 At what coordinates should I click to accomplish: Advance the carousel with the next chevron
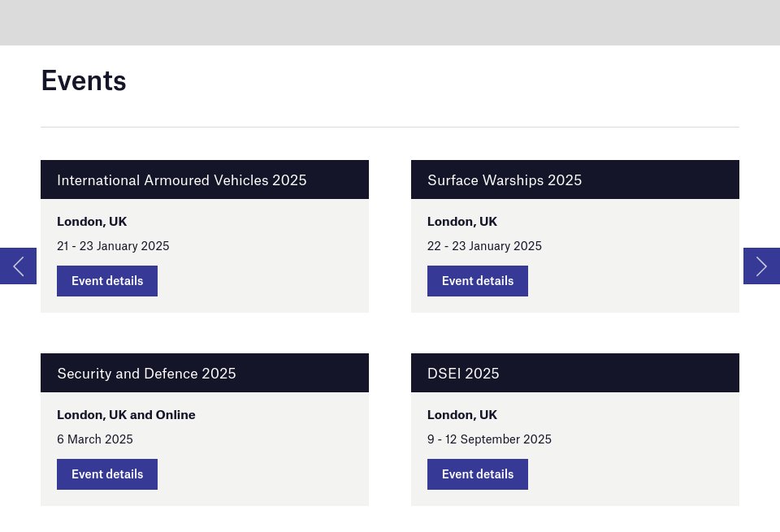761,266
